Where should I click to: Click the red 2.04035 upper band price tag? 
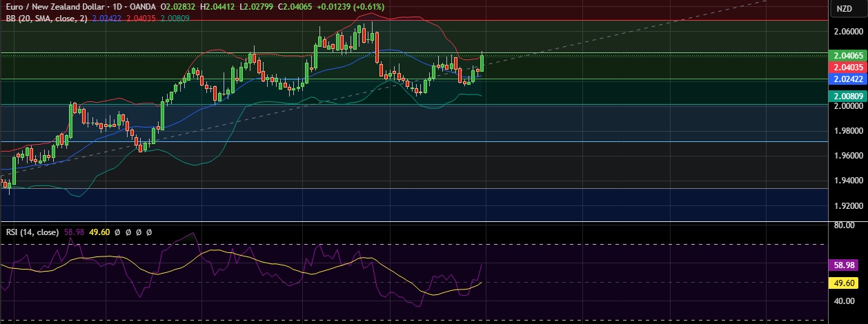(x=847, y=68)
